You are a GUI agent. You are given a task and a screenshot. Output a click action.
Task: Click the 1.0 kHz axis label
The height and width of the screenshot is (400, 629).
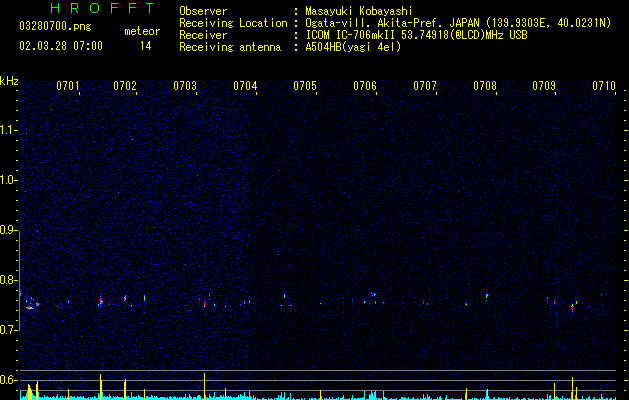tap(8, 180)
